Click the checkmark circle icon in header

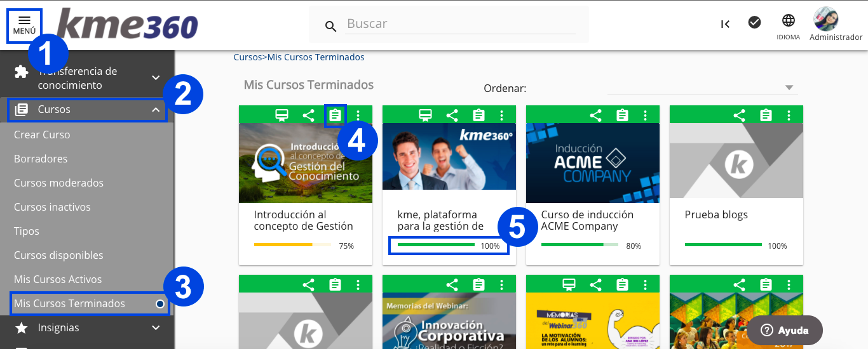(754, 22)
